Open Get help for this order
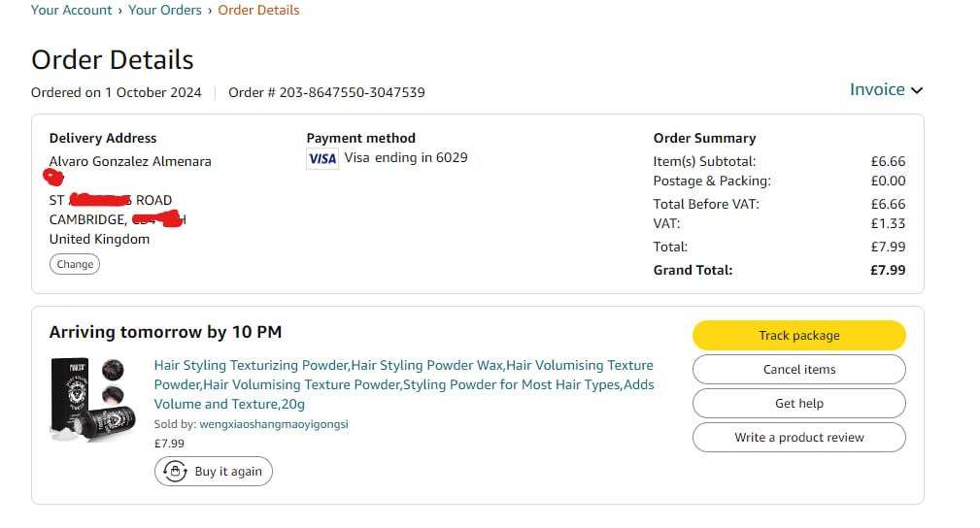Viewport: 980px width, 528px height. (798, 404)
